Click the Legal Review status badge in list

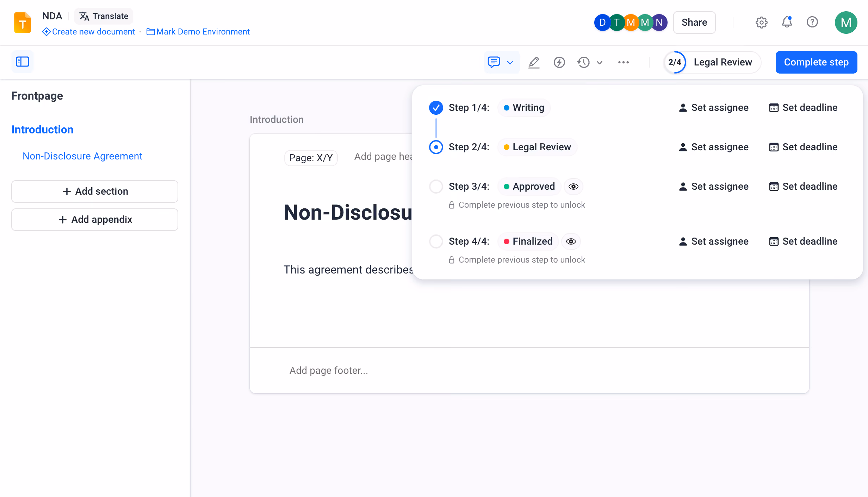tap(537, 147)
